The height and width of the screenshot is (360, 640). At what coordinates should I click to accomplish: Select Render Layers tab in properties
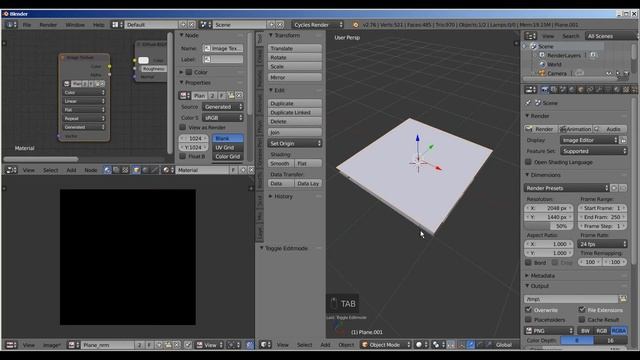[554, 89]
